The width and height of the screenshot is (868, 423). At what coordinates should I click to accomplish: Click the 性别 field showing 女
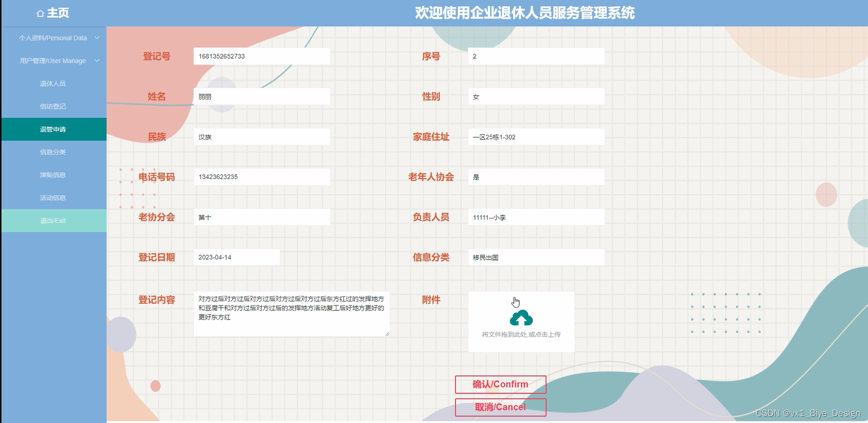(x=536, y=96)
